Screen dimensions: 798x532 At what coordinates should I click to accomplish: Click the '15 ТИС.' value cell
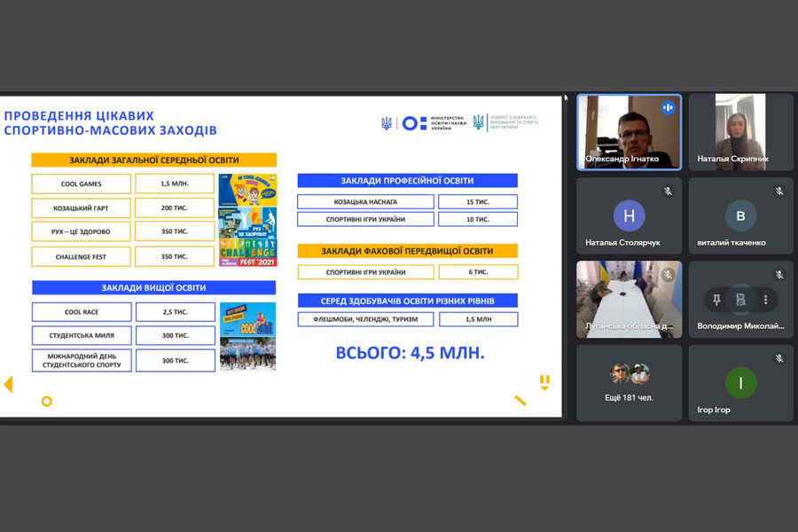(x=478, y=201)
